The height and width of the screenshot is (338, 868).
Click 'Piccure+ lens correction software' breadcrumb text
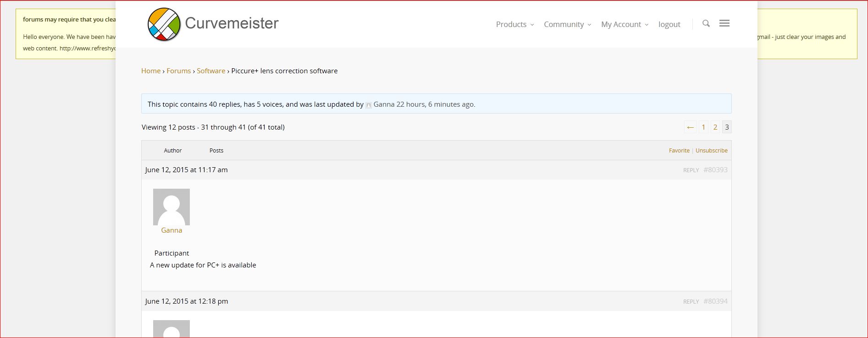click(284, 71)
